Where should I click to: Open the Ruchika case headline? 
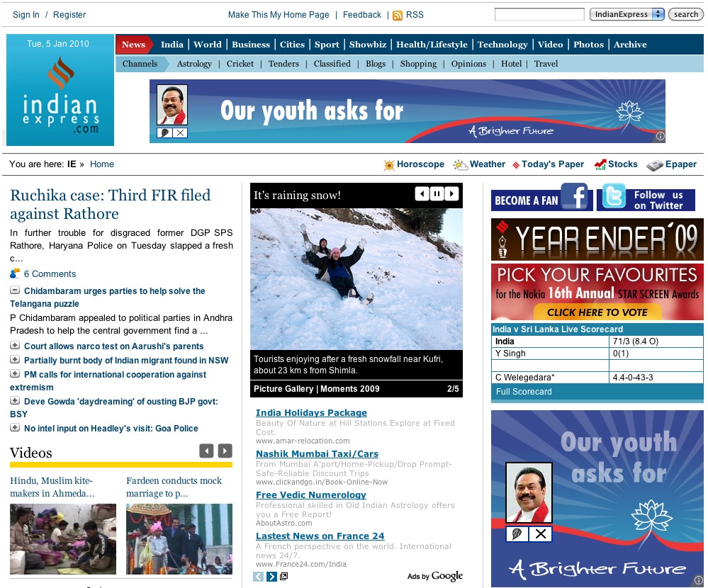click(x=110, y=205)
